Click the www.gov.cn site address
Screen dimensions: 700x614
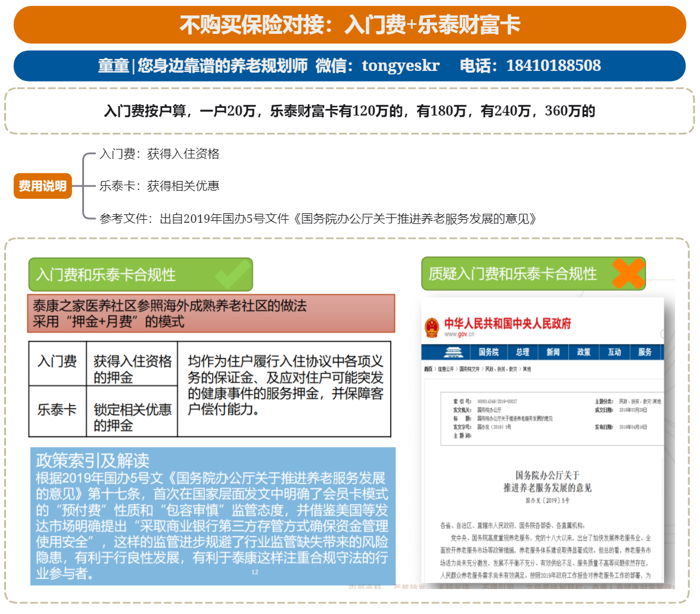click(x=459, y=334)
